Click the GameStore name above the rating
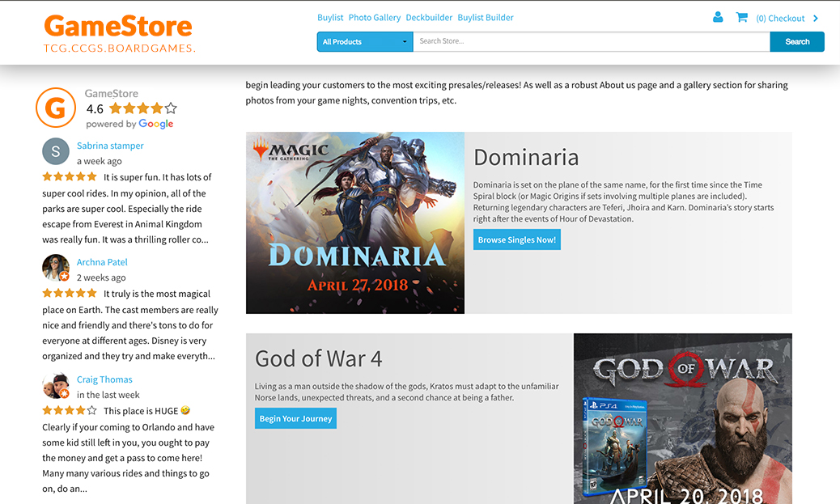 click(112, 93)
